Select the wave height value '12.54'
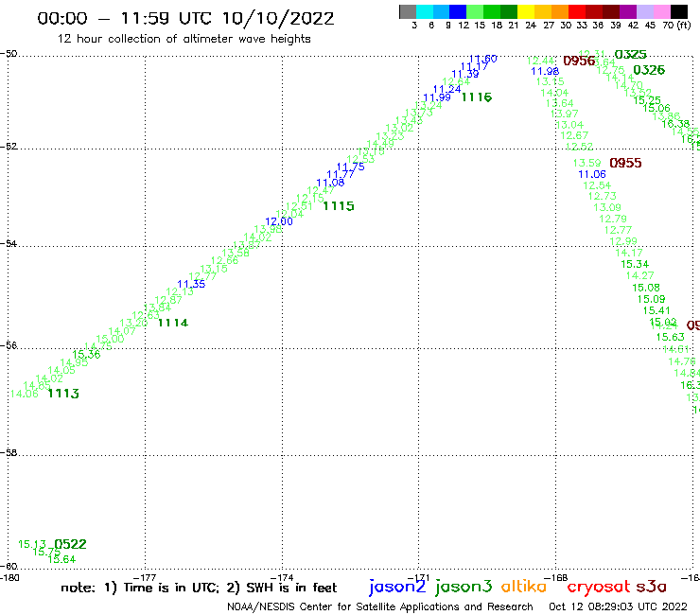The image size is (700, 615). [x=597, y=185]
